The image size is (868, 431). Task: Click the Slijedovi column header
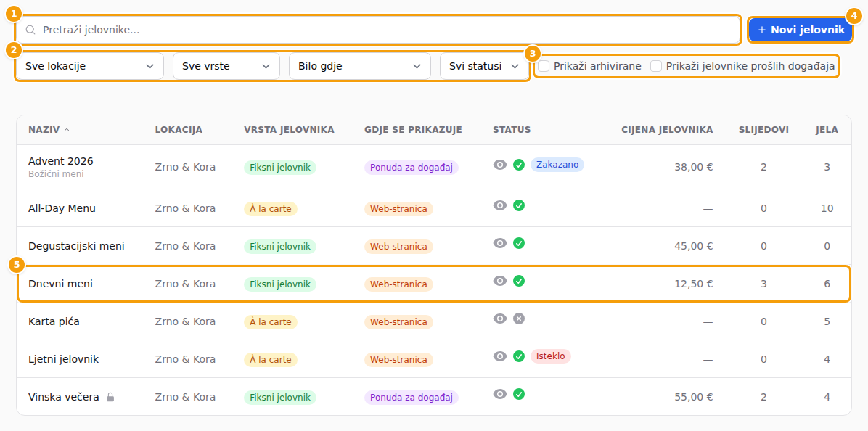coord(764,130)
